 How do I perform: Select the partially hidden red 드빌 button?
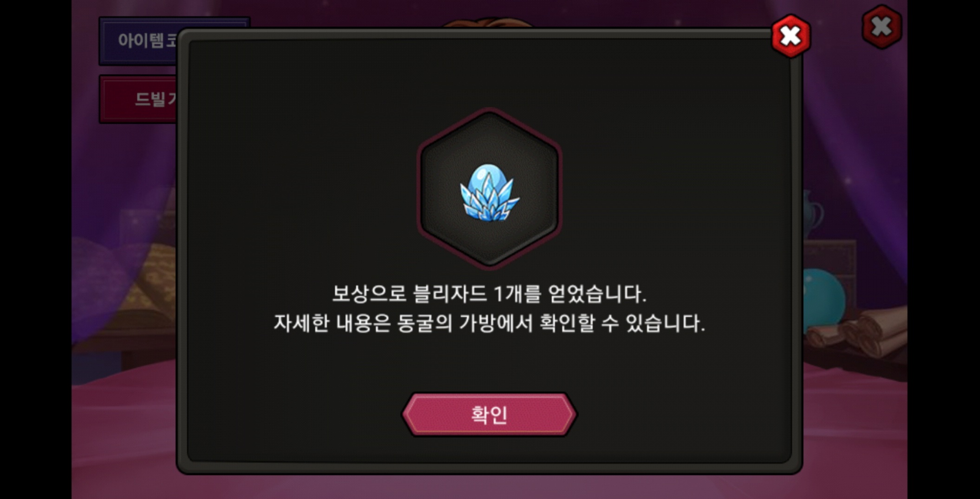[138, 99]
